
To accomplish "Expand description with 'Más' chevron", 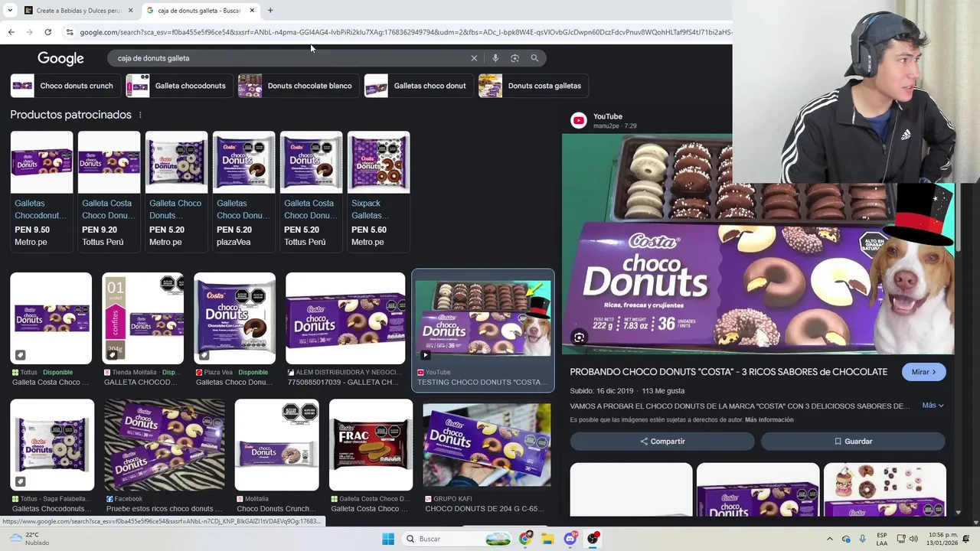I will pos(933,406).
